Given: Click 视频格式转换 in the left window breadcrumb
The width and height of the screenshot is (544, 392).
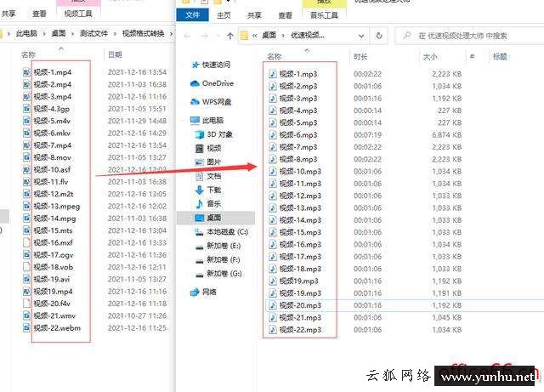Looking at the screenshot, I should point(143,34).
